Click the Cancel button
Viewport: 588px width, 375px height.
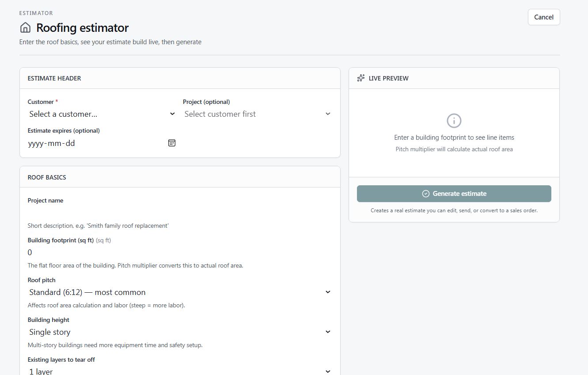click(x=544, y=17)
